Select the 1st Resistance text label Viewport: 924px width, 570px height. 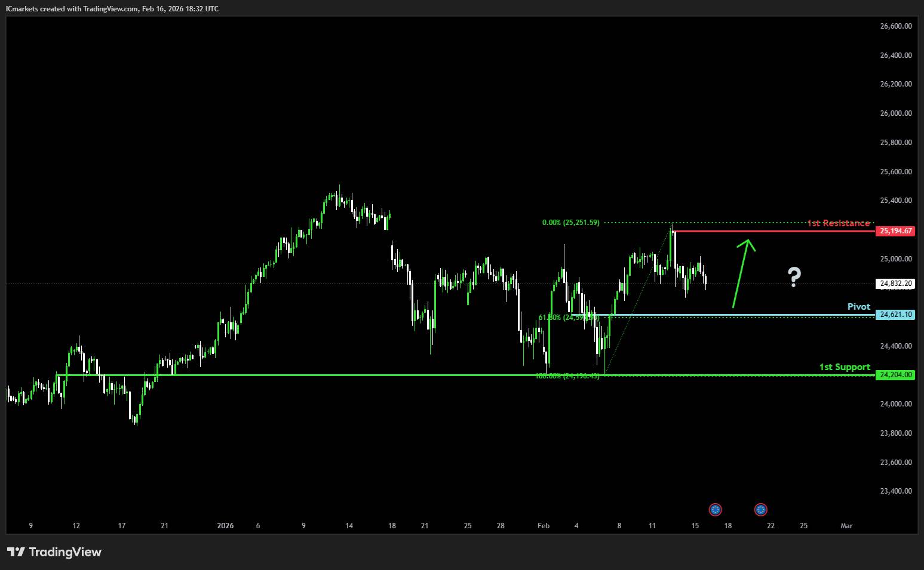[839, 223]
